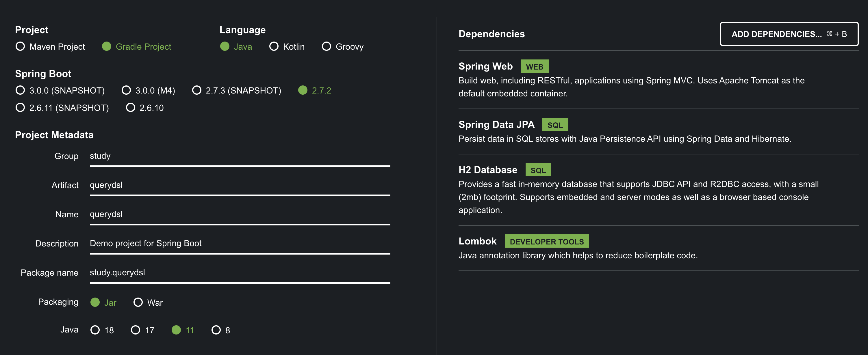868x355 pixels.
Task: Click the Description input field
Action: click(x=239, y=243)
